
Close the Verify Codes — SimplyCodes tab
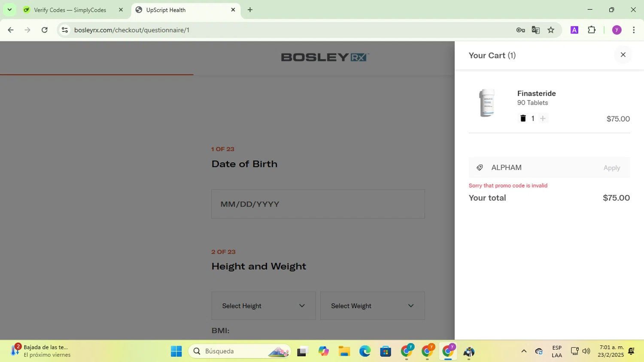pyautogui.click(x=121, y=10)
